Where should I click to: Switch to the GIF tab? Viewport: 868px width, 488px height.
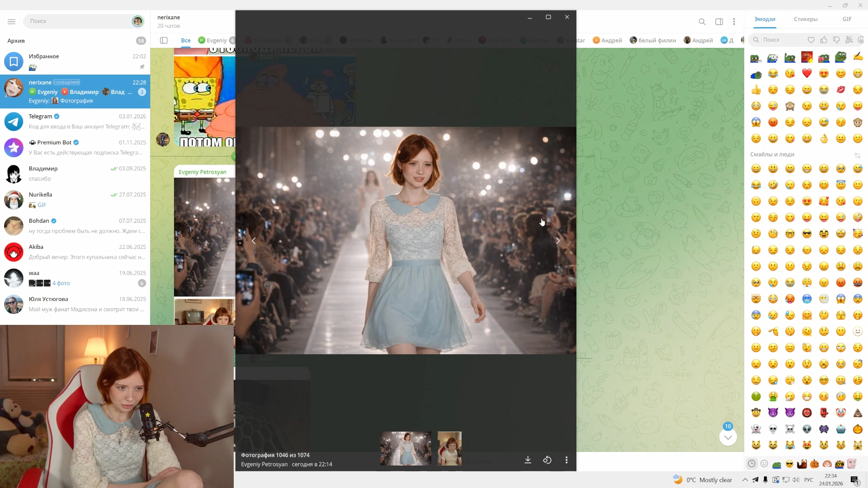coord(847,19)
